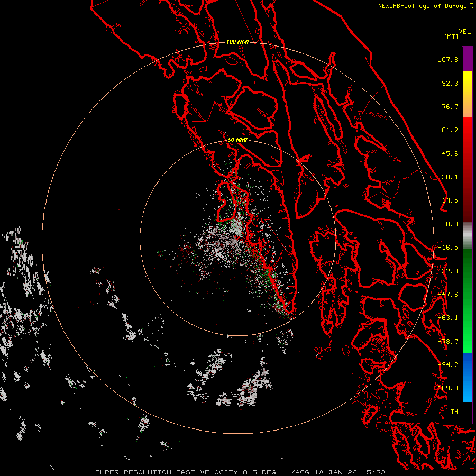Click the 14.5 velocity scale value
The height and width of the screenshot is (476, 476).
click(x=450, y=200)
